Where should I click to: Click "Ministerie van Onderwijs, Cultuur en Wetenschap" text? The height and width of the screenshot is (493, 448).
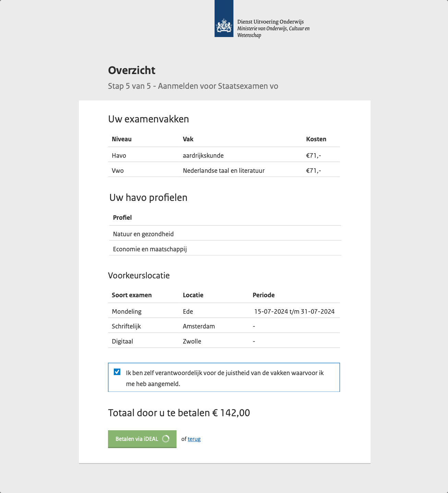(273, 32)
